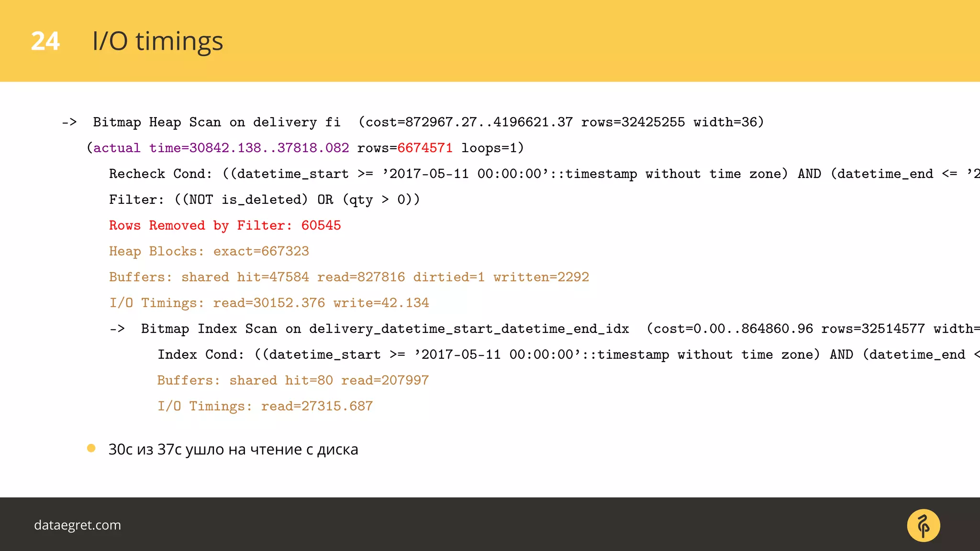The image size is (980, 551).
Task: Click the slide number 24
Action: click(45, 41)
